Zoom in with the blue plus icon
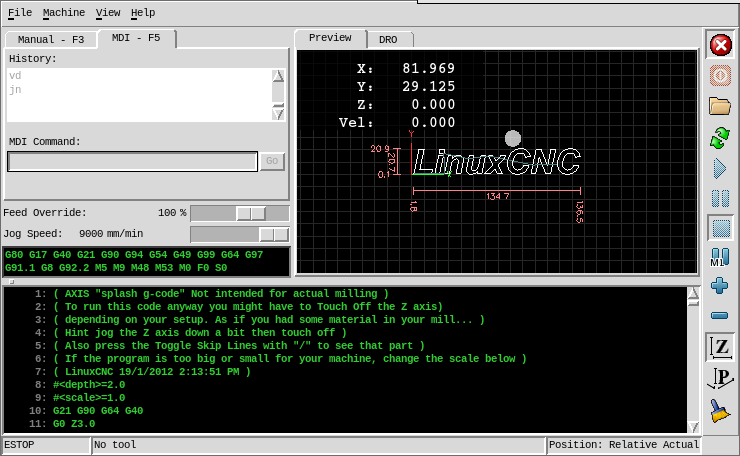Image resolution: width=740 pixels, height=456 pixels. click(x=720, y=286)
